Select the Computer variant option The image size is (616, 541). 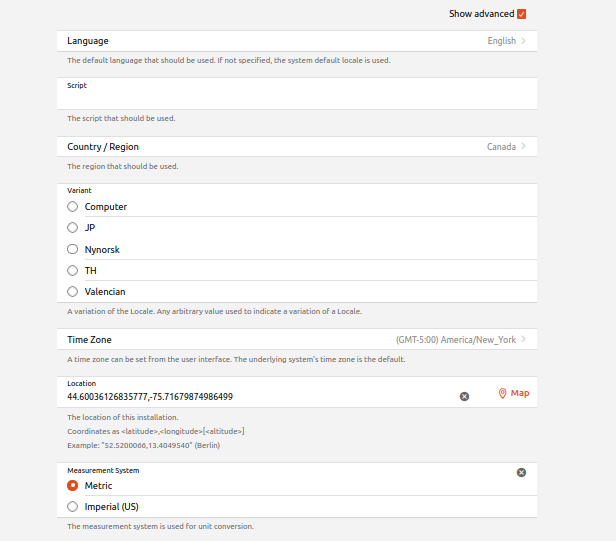tap(72, 207)
